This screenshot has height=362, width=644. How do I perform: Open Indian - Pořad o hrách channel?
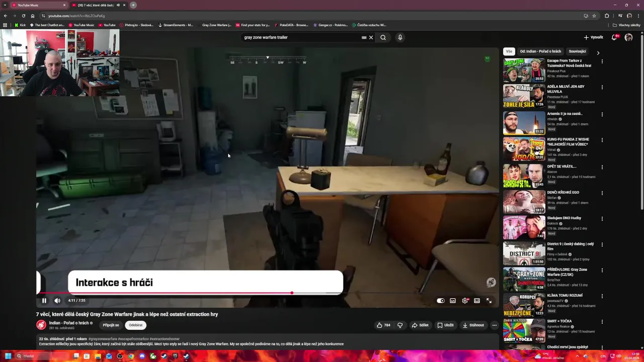coord(69,323)
